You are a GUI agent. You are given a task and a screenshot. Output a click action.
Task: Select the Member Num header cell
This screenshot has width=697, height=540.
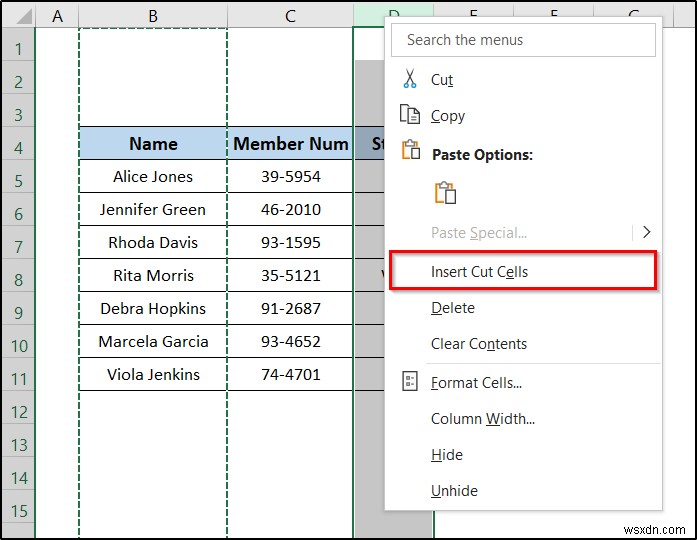click(290, 144)
